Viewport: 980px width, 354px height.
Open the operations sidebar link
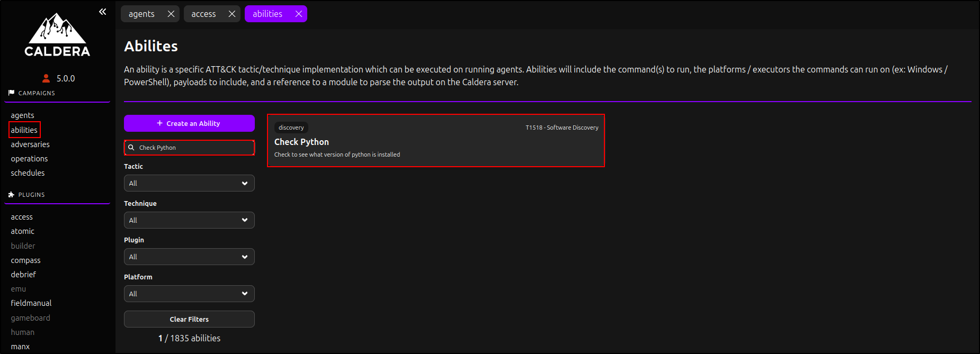[29, 159]
